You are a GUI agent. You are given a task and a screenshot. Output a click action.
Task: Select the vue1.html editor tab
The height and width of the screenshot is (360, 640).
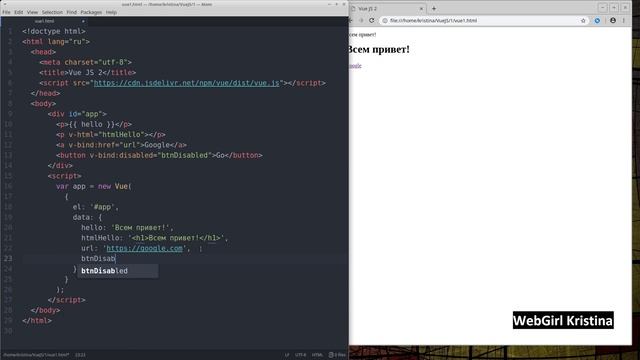(44, 21)
